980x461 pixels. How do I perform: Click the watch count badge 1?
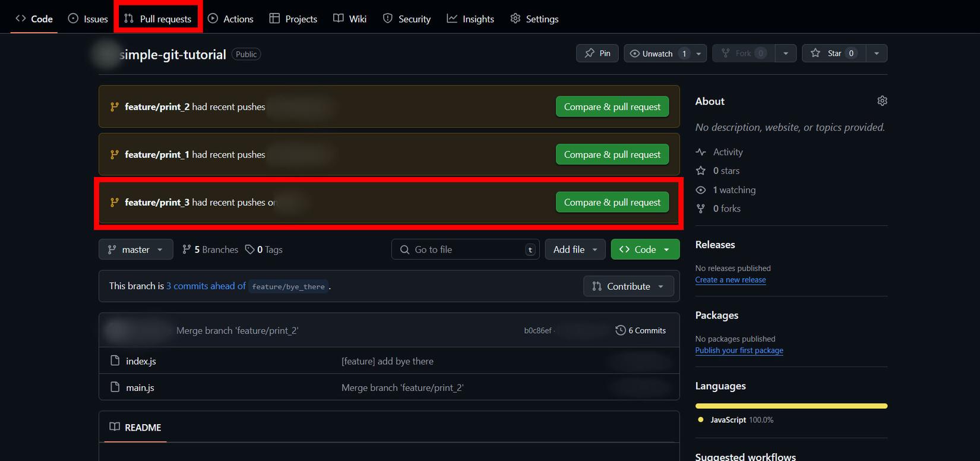tap(684, 53)
